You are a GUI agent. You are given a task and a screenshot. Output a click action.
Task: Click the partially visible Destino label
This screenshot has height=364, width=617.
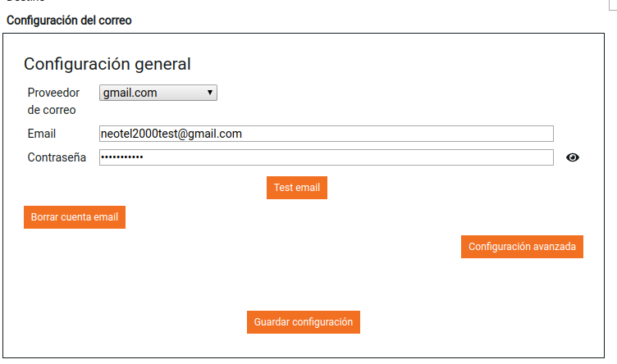pos(25,2)
